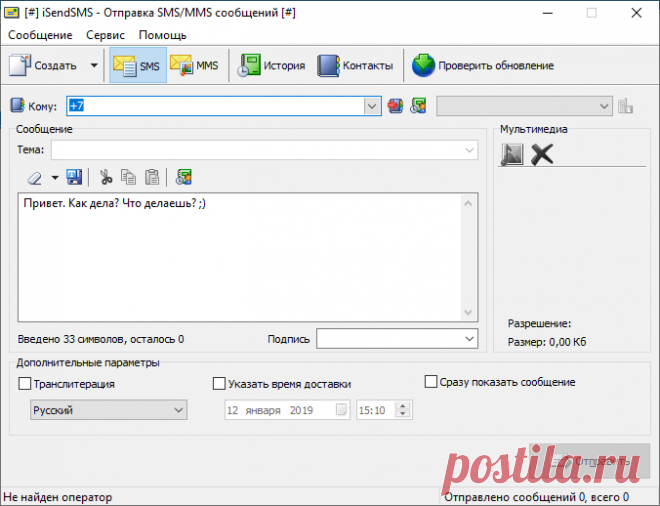Click the message scrollbar up arrow
The image size is (660, 506).
pyautogui.click(x=468, y=204)
